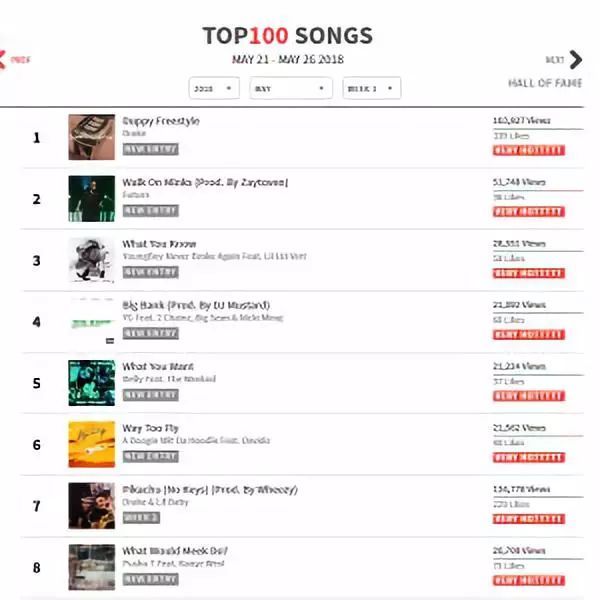Click the Pikachu (No Keys) cover thumbnail

[x=91, y=506]
